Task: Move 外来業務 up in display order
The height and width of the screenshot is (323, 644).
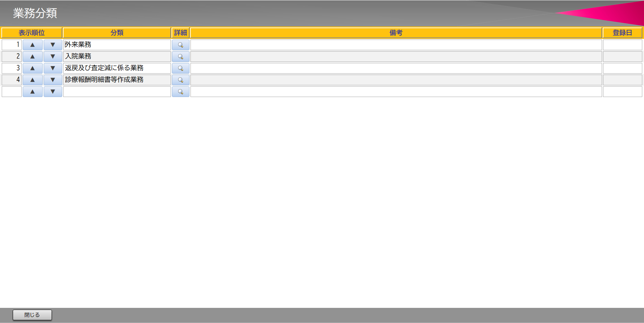Action: (33, 45)
